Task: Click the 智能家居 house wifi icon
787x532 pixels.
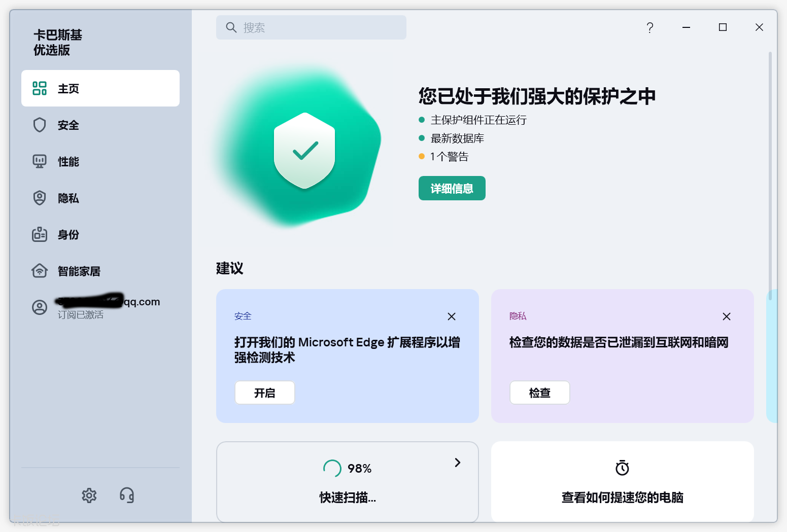Action: click(40, 271)
